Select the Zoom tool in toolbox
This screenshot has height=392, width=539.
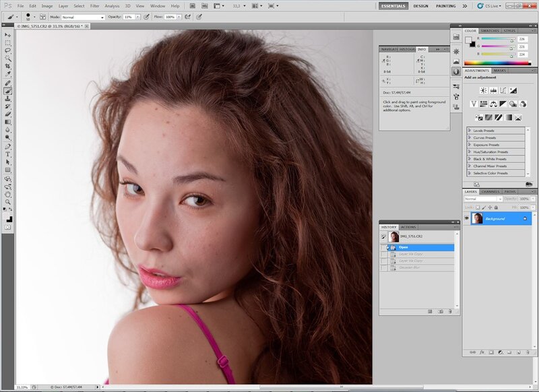(x=7, y=202)
